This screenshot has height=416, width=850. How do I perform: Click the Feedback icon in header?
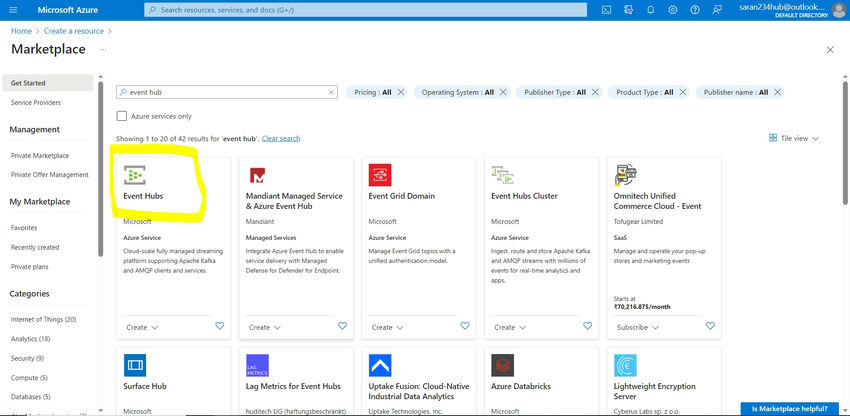tap(718, 10)
